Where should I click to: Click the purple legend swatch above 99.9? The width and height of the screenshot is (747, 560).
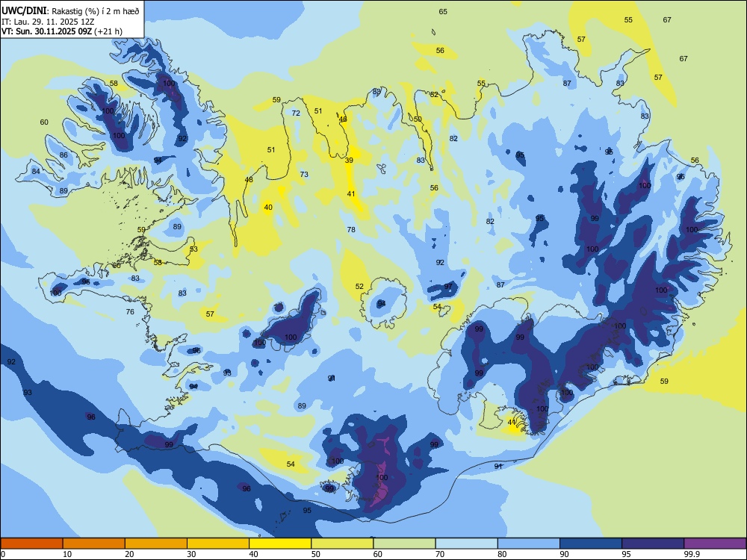pos(715,544)
